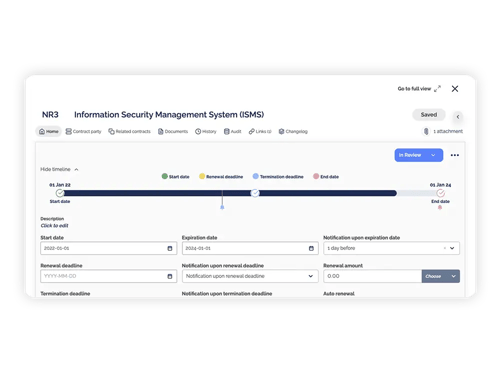Click the Start date input field
500x375 pixels.
(109, 248)
